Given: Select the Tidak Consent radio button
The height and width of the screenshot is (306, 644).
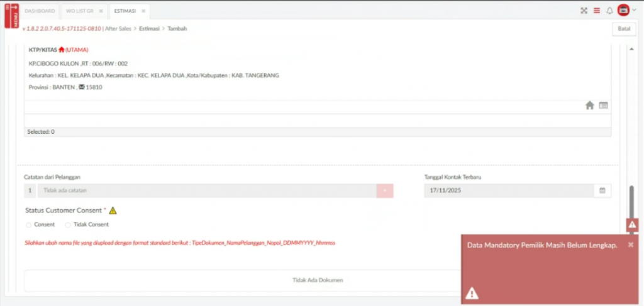Looking at the screenshot, I should click(x=68, y=225).
